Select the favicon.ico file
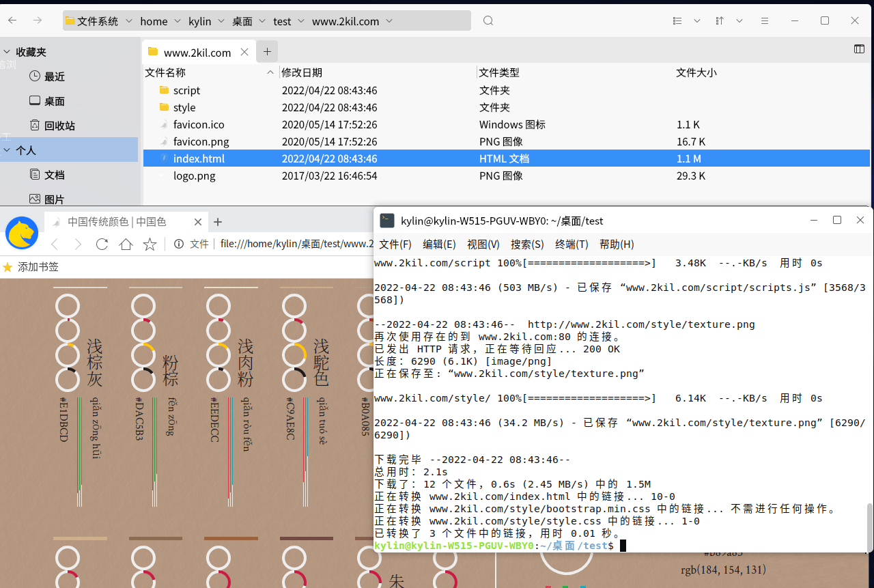 pos(198,124)
